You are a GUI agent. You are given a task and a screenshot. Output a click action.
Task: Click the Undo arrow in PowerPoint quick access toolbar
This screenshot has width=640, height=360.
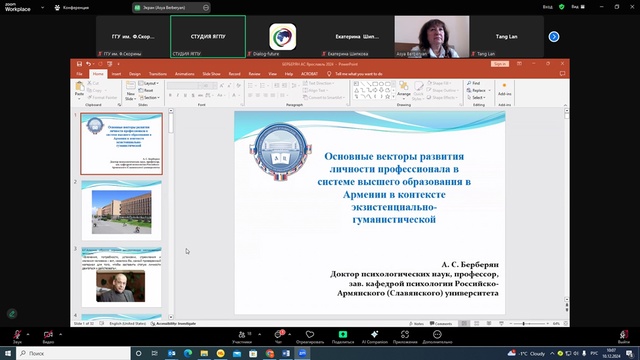click(88, 64)
